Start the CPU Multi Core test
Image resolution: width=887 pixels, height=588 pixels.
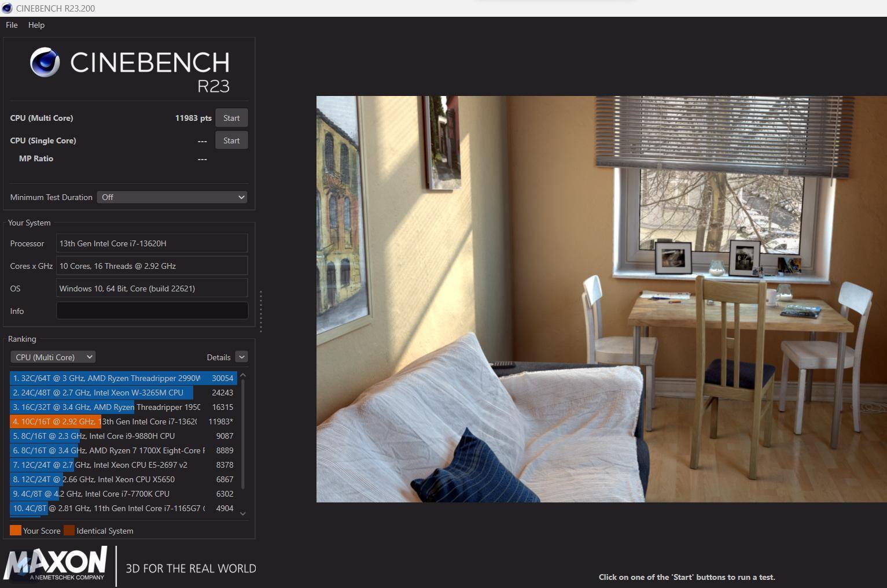(x=231, y=118)
